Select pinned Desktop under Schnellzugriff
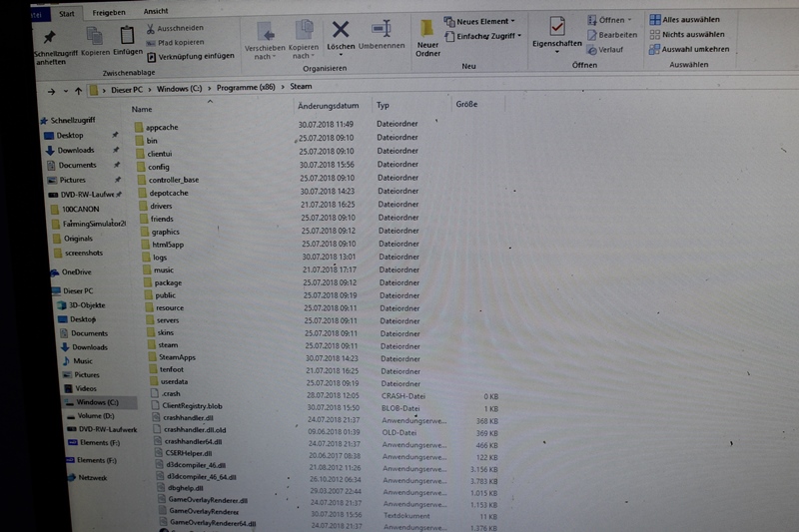This screenshot has width=799, height=532. [64, 136]
